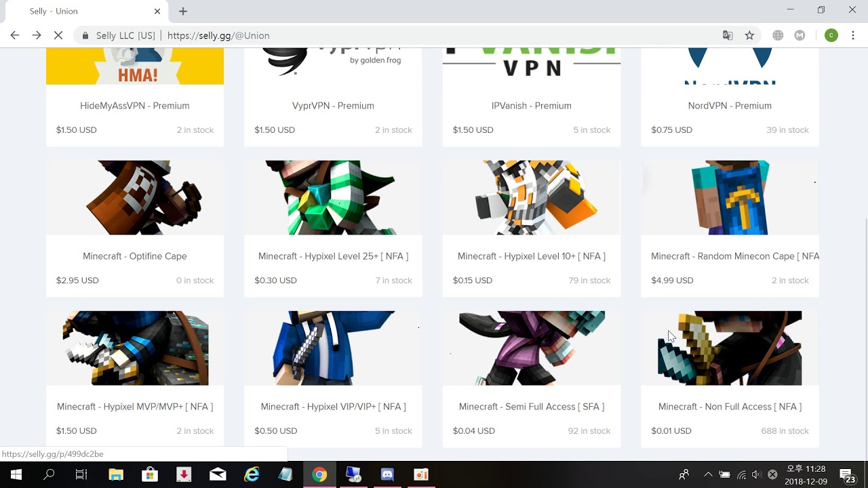Open the orange recorder taskbar app
Image resolution: width=868 pixels, height=488 pixels.
tap(421, 474)
